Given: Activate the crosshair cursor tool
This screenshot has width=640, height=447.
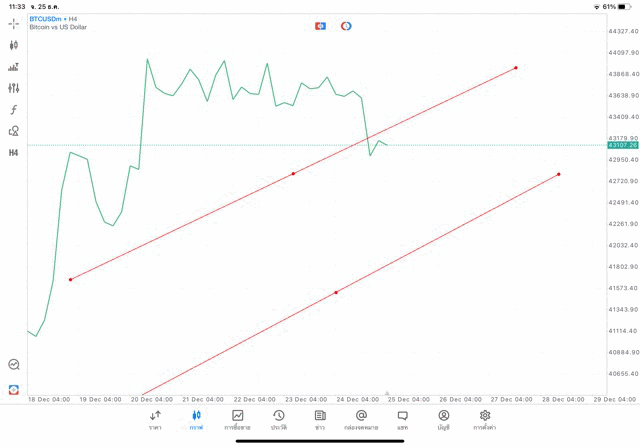Looking at the screenshot, I should click(x=14, y=23).
